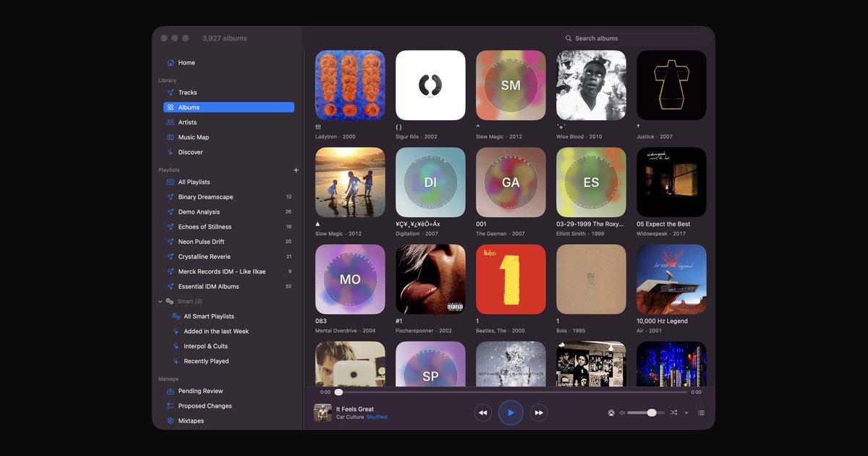Skip to the previous track
This screenshot has height=456, width=868.
[x=483, y=413]
